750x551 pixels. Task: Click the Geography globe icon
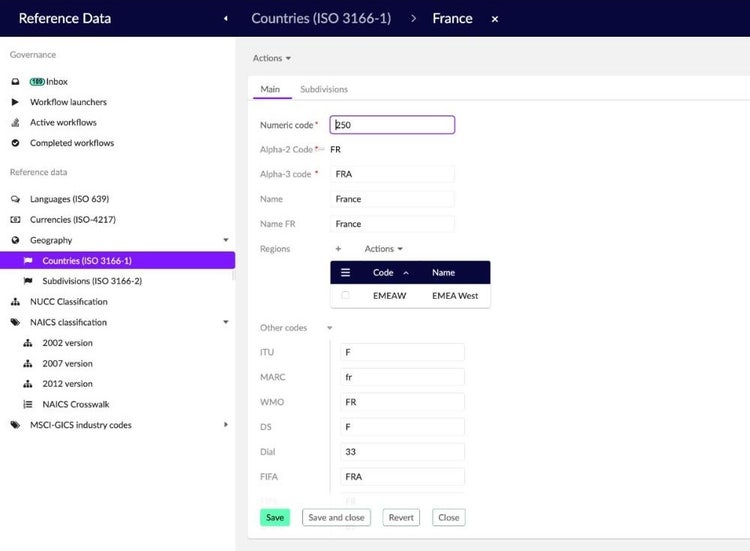(x=15, y=240)
